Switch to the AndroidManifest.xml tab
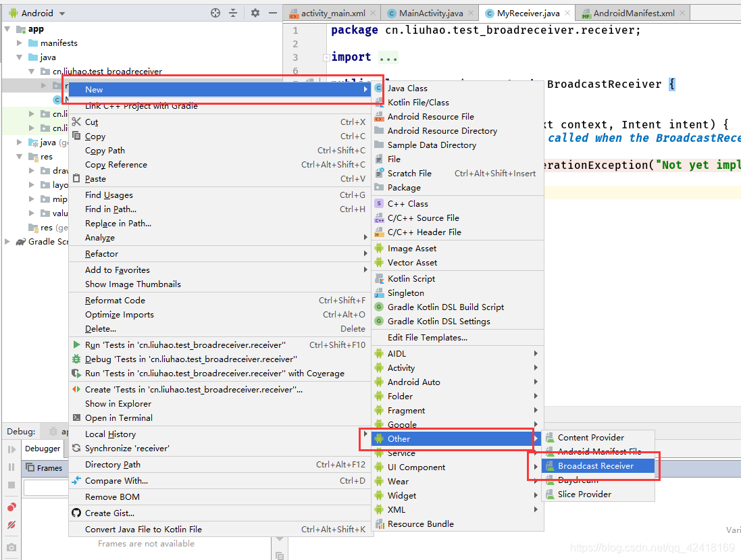The image size is (741, 560). coord(634,14)
